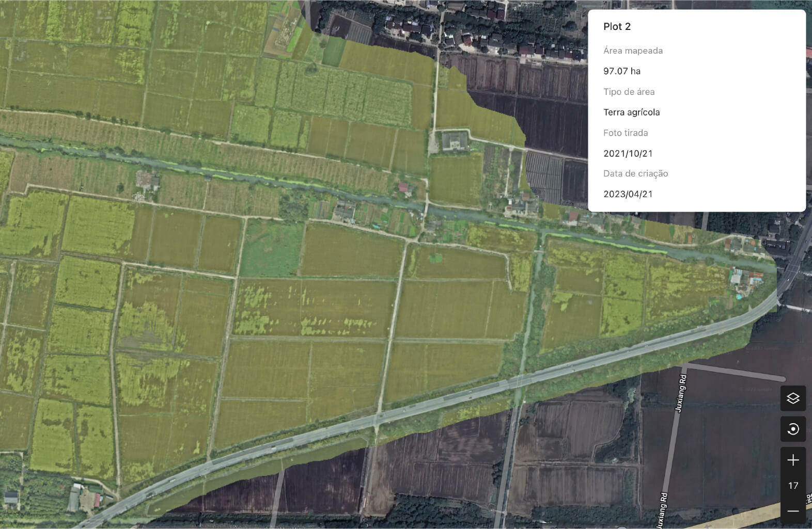Select the 2021/10/21 photo date
Image resolution: width=812 pixels, height=529 pixels.
tap(628, 153)
